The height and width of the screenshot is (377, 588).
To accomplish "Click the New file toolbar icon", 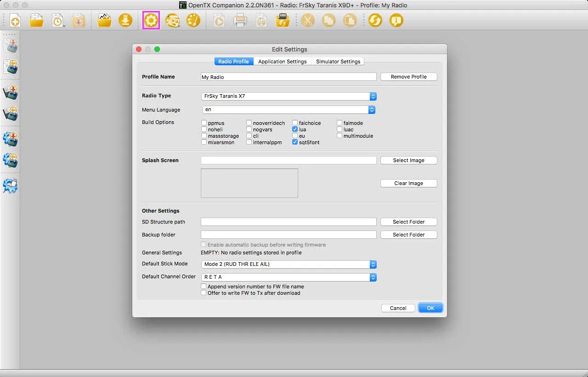I will point(15,21).
